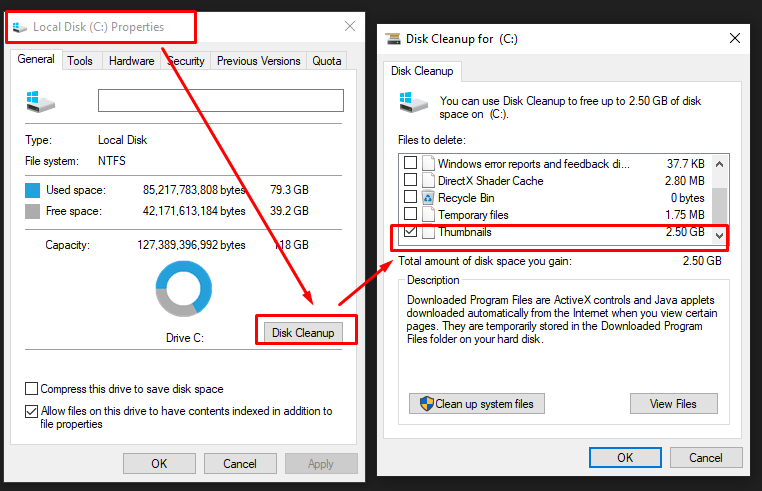Viewport: 762px width, 491px height.
Task: Select the DirectX Shader Cache row text
Action: pyautogui.click(x=491, y=181)
